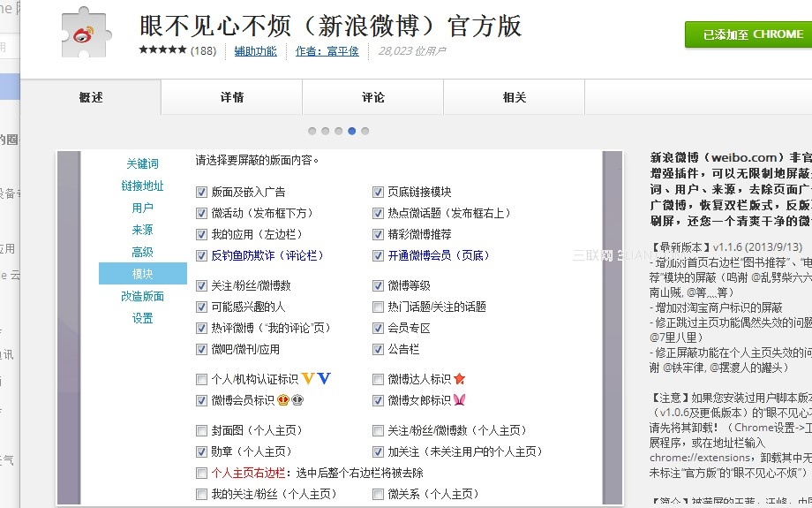Open the 相关 tab
Viewport: 812px width, 508px height.
coord(515,97)
